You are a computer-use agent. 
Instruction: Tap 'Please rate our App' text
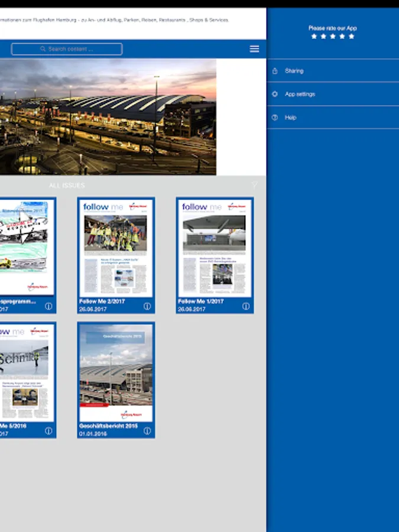coord(332,28)
